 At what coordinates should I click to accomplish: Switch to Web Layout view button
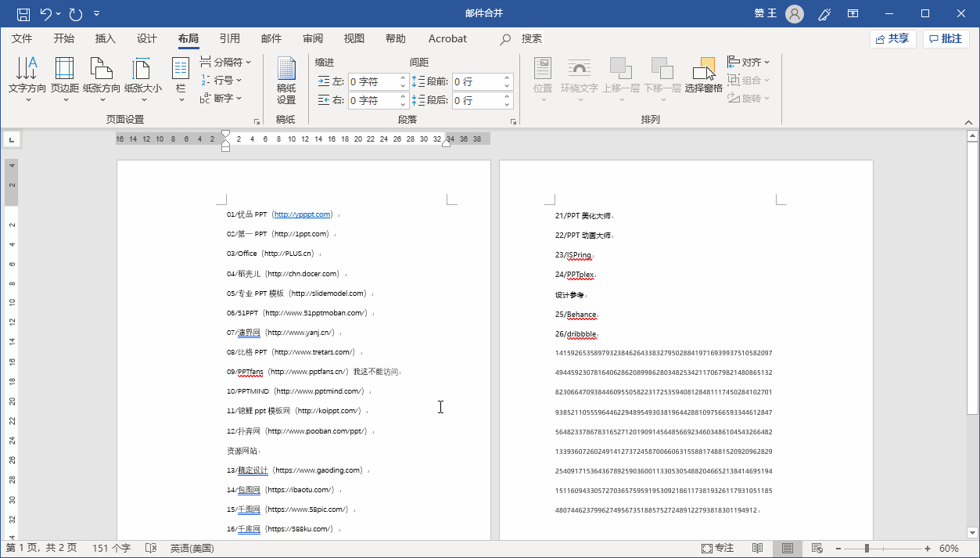pos(817,549)
